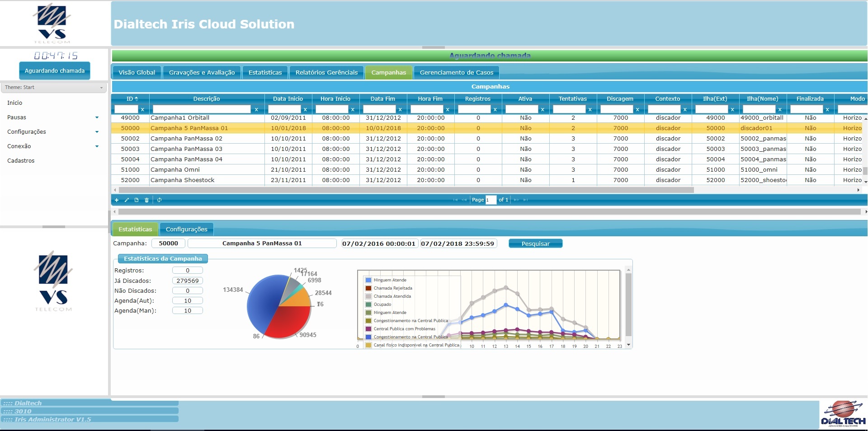This screenshot has width=868, height=431.
Task: Clear the Descrição column filter
Action: (256, 109)
